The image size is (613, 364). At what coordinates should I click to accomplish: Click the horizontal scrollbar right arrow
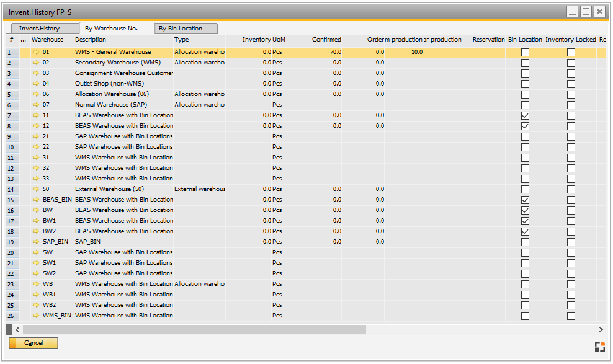(601, 330)
